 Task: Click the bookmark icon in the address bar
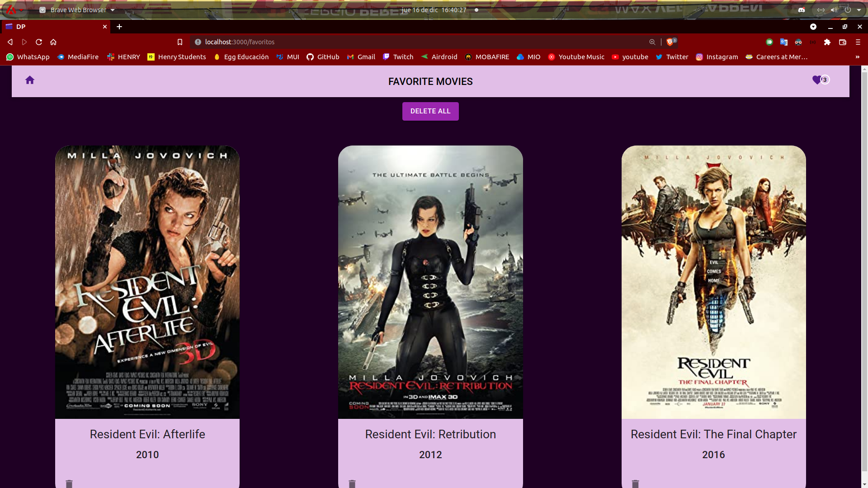tap(180, 42)
